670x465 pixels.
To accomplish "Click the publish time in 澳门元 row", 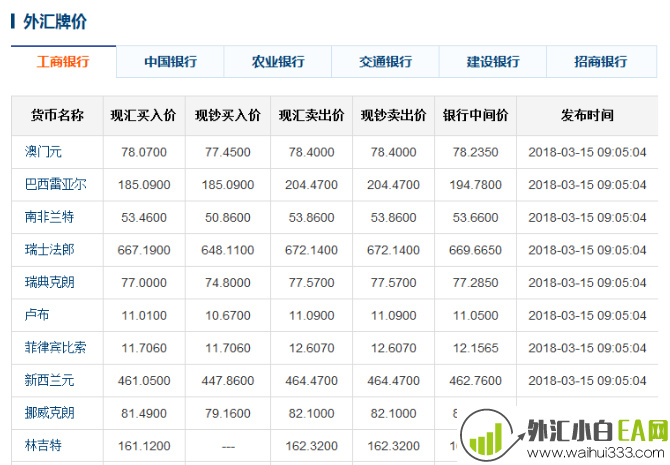I will coord(588,152).
